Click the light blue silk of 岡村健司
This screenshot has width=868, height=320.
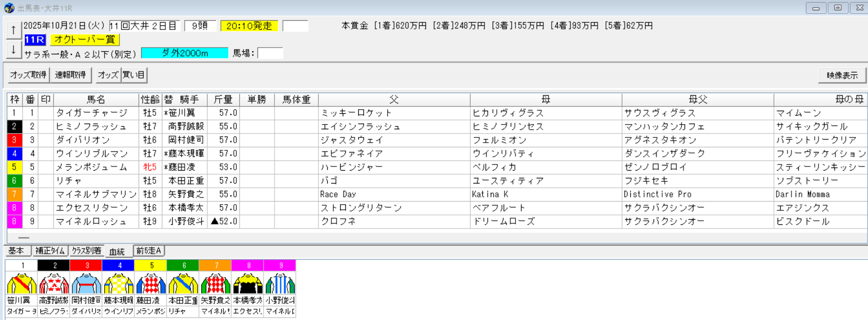pos(86,284)
